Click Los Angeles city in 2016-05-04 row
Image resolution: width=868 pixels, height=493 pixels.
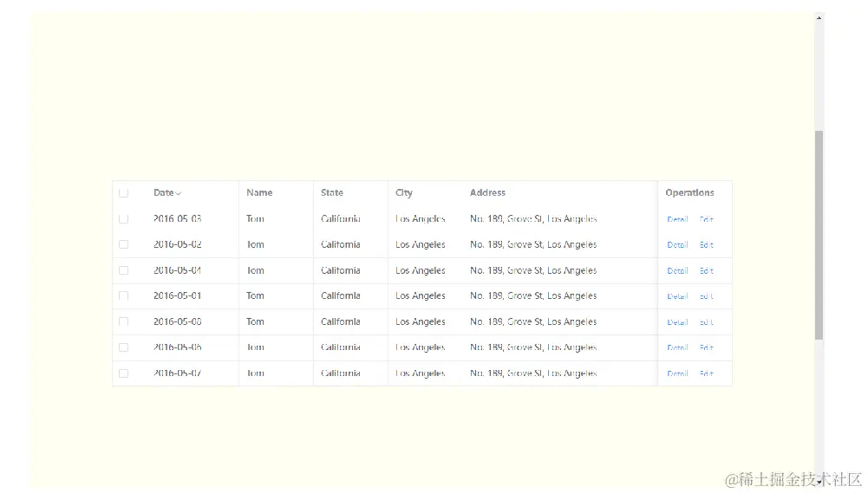(x=421, y=270)
